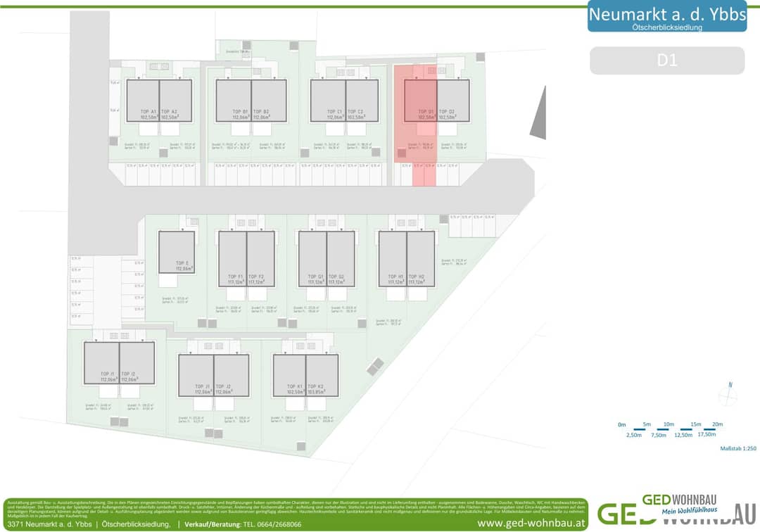
Task: Select house unit TOP I2
Action: [137, 363]
